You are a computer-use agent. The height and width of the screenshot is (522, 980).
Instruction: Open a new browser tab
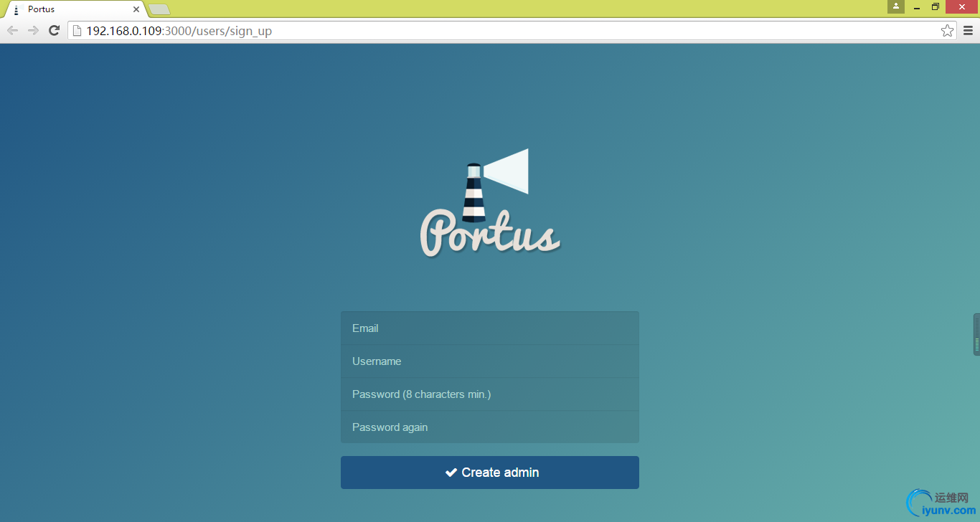(159, 9)
